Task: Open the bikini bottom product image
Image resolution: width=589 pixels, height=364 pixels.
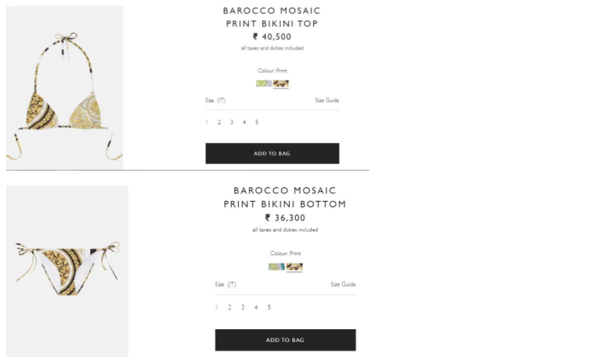Action: click(67, 271)
